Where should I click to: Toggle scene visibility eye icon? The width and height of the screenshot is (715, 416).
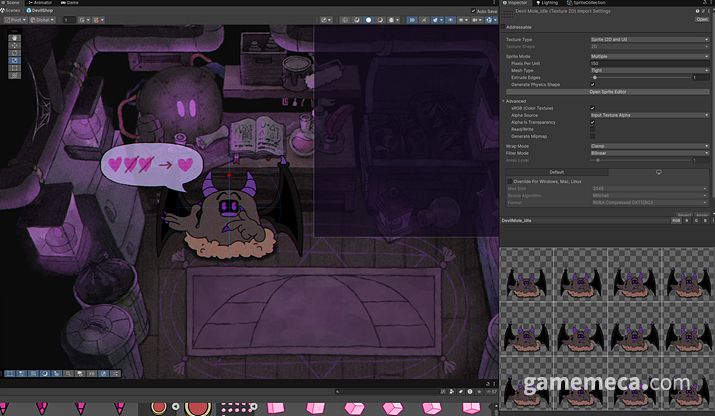point(450,20)
